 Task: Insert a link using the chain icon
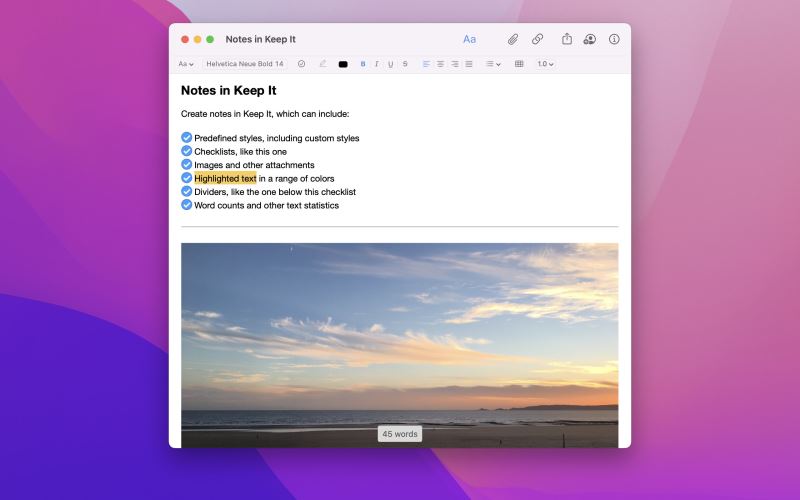(x=537, y=39)
